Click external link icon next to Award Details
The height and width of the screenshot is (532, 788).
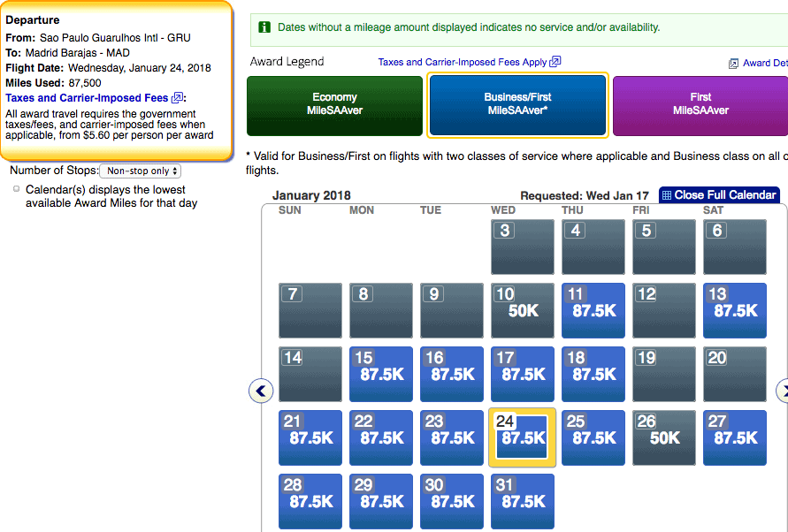[x=733, y=64]
